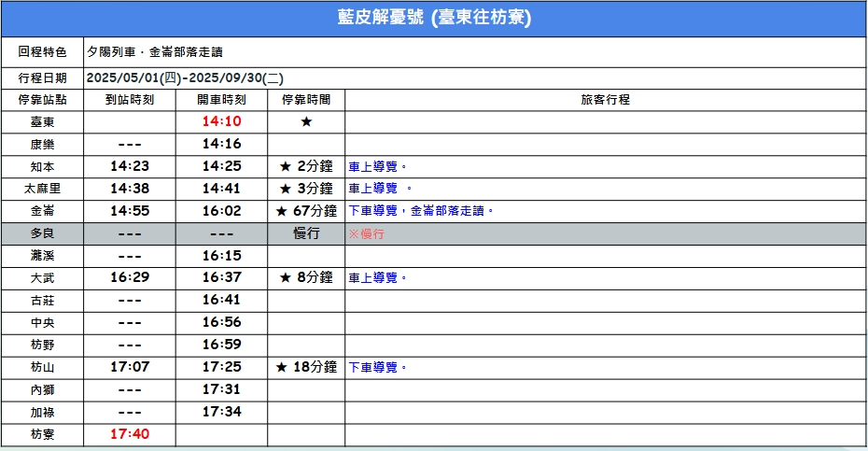Screen dimensions: 868x451
Task: Click 車上導覽 in the 知本 row
Action: coord(373,167)
